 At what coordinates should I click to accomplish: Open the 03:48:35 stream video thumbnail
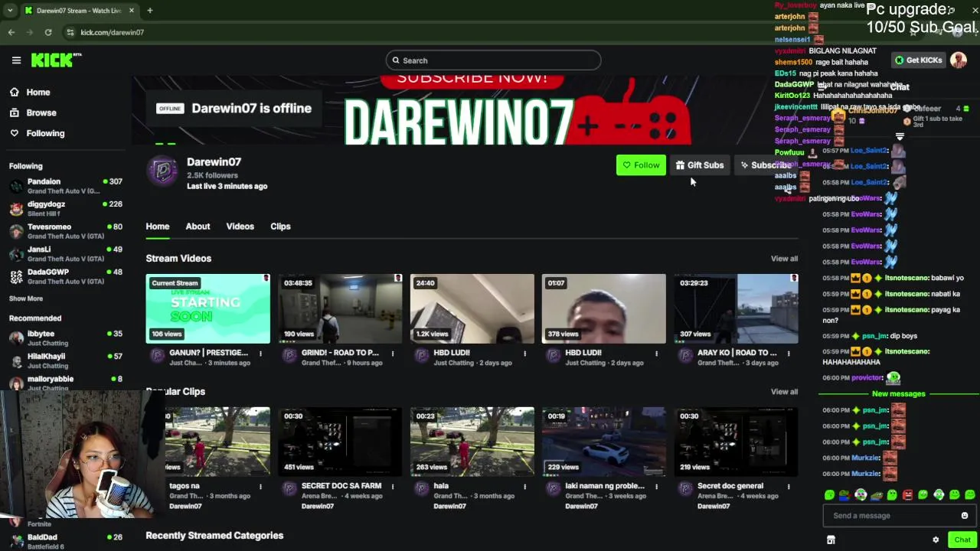[340, 308]
